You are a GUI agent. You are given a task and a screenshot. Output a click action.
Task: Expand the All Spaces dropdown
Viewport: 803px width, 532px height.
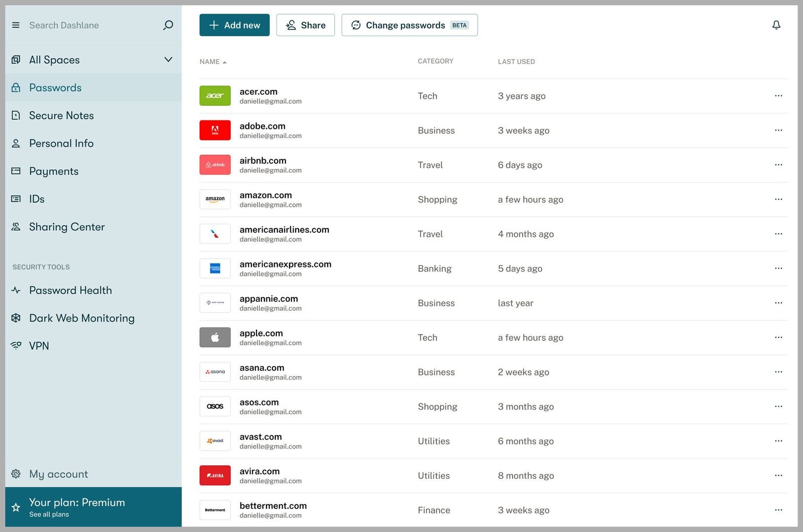tap(168, 60)
